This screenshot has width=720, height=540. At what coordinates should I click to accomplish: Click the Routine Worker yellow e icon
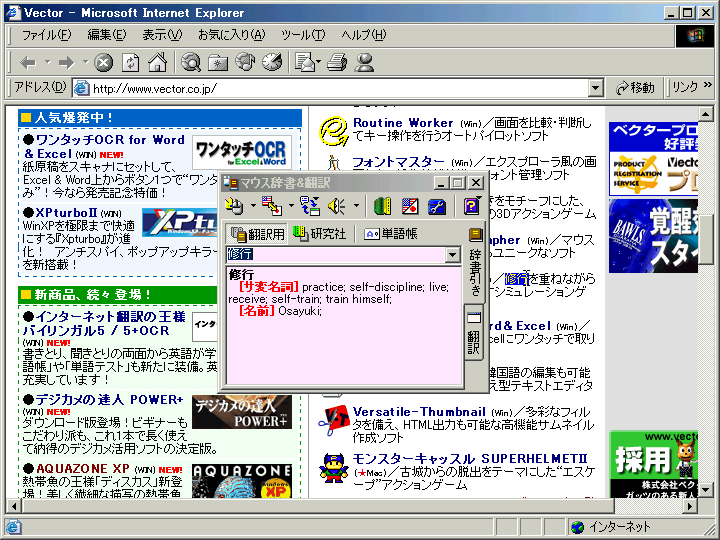coord(333,131)
